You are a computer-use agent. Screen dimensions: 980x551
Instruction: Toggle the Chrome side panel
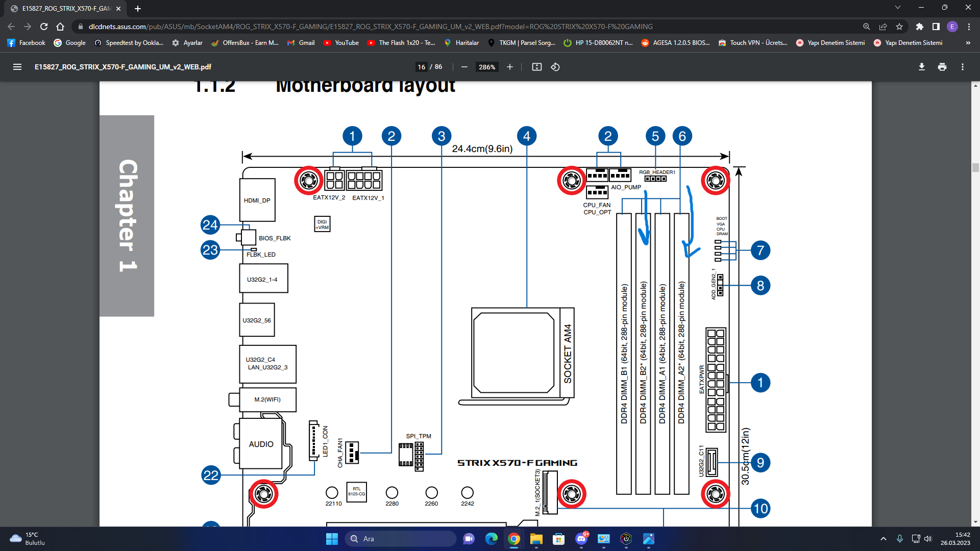(x=936, y=27)
